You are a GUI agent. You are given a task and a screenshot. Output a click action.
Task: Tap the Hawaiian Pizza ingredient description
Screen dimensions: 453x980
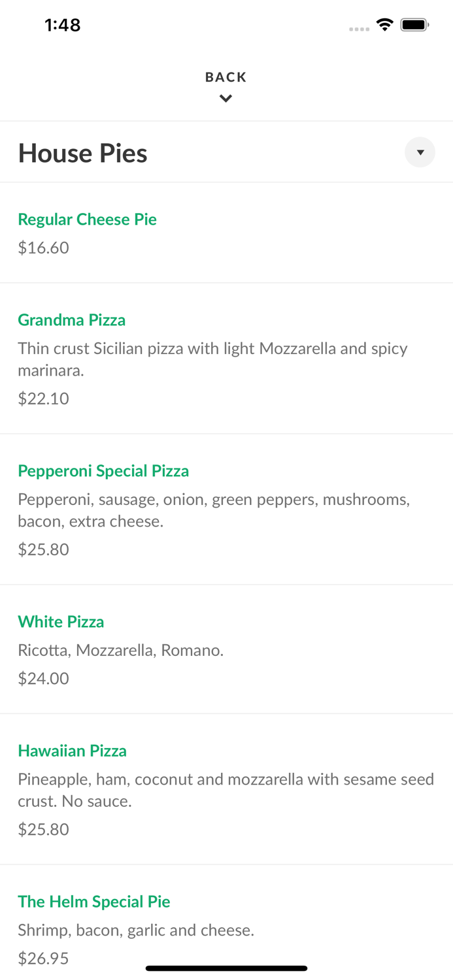(226, 789)
